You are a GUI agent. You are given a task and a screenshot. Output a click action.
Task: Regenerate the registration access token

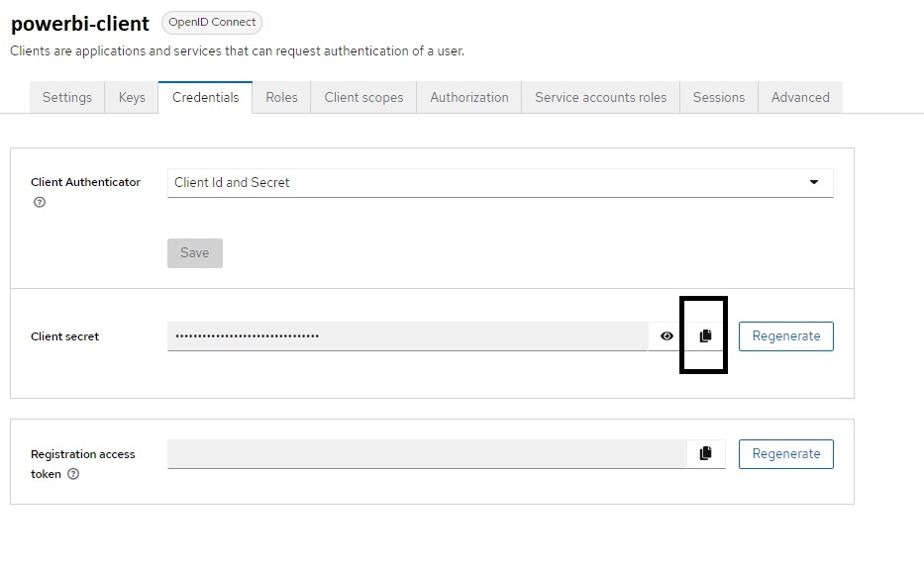pyautogui.click(x=786, y=454)
